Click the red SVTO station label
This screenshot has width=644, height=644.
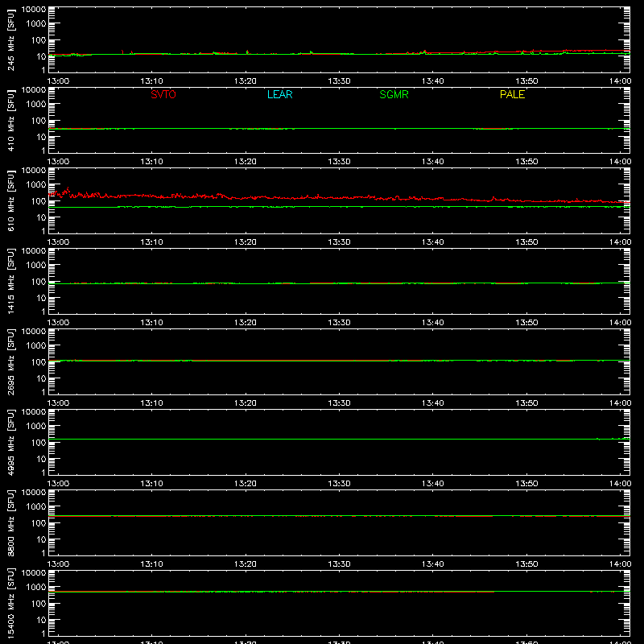163,94
